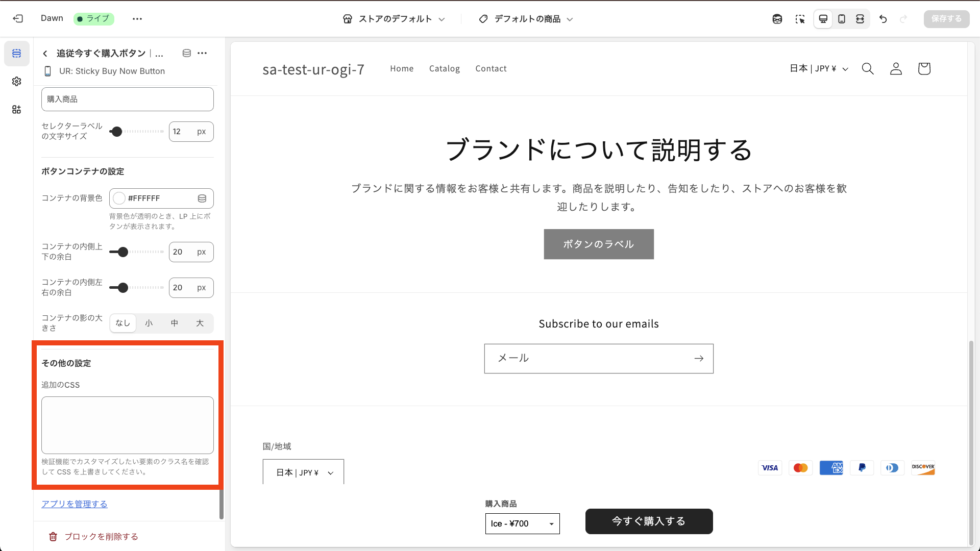The height and width of the screenshot is (551, 980).
Task: Open the Ice - ¥700 variant dropdown
Action: pos(522,523)
